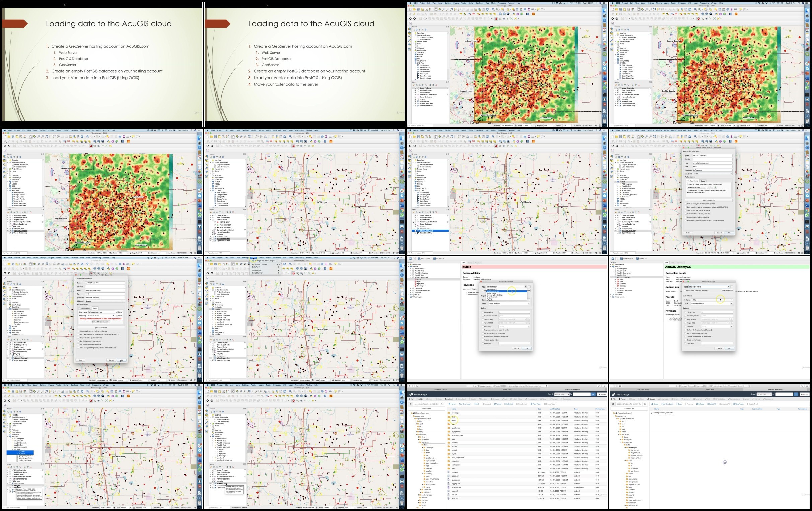Image resolution: width=812 pixels, height=511 pixels.
Task: Click the README.rst file icon
Action: click(x=449, y=487)
